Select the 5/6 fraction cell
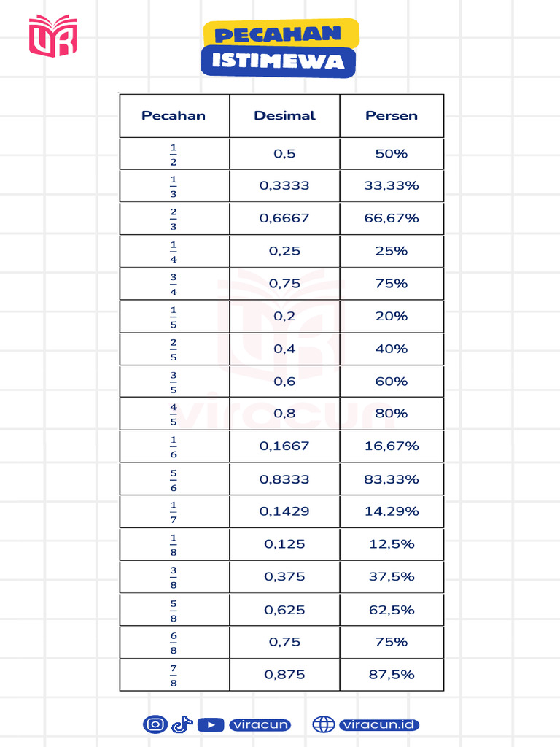This screenshot has width=560, height=747. 174,479
